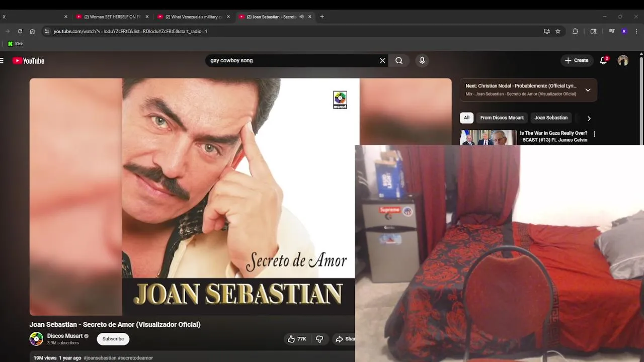Open Google Lens search icon in toolbar
644x362 pixels.
click(593, 31)
